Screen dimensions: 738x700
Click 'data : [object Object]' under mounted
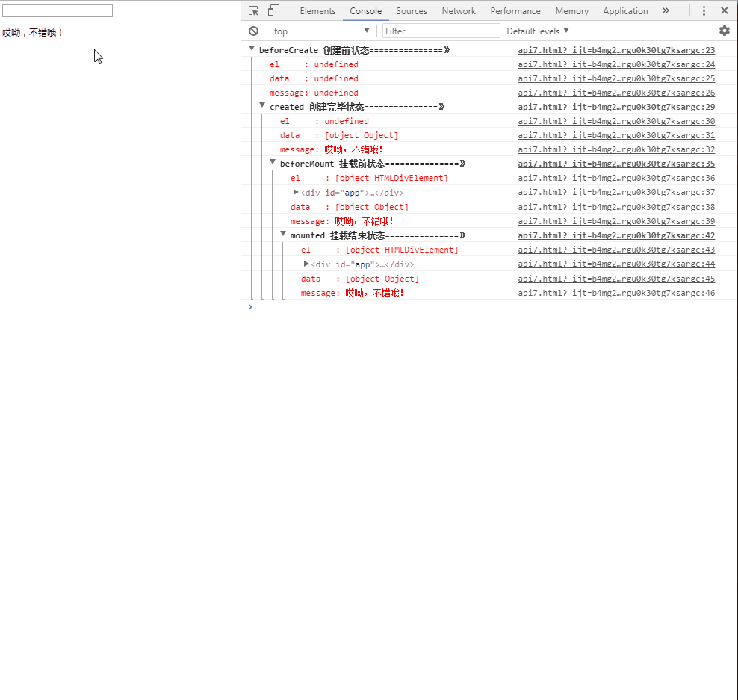(360, 279)
